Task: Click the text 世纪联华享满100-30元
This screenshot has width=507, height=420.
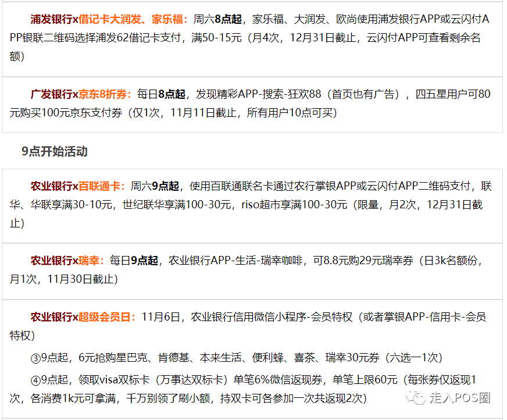Action: click(177, 205)
